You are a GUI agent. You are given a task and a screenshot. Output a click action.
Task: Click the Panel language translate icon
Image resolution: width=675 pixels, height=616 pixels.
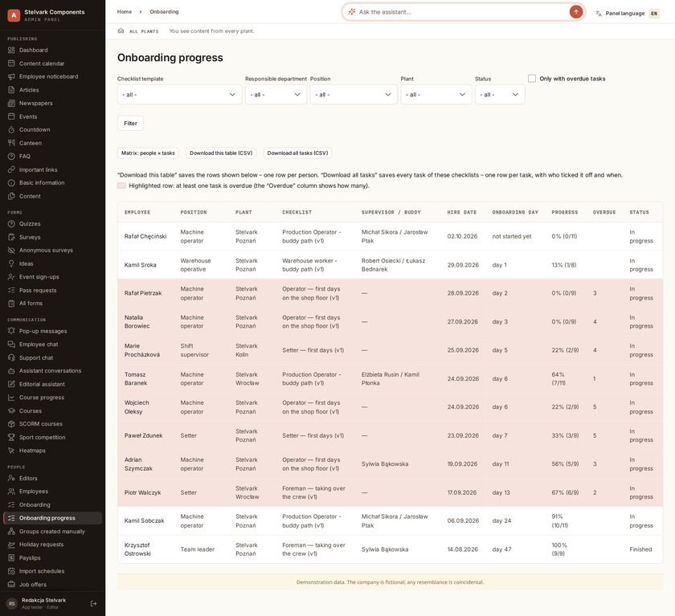point(599,14)
